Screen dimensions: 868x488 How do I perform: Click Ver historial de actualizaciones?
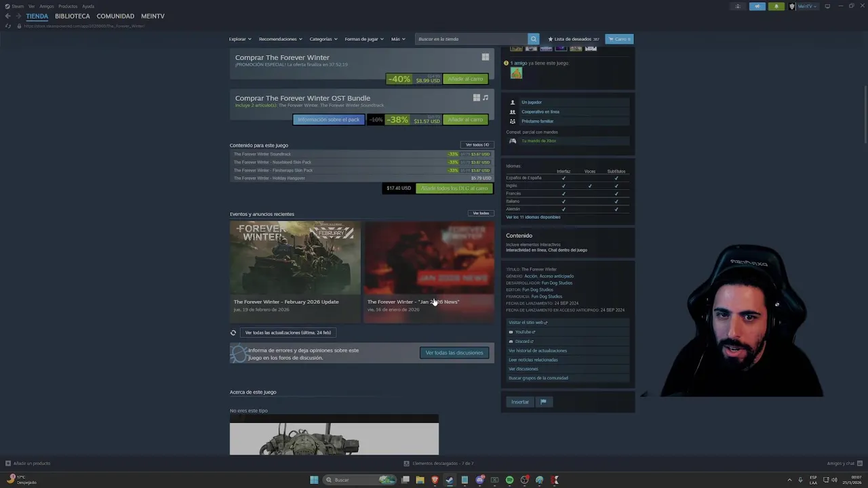[x=538, y=350]
